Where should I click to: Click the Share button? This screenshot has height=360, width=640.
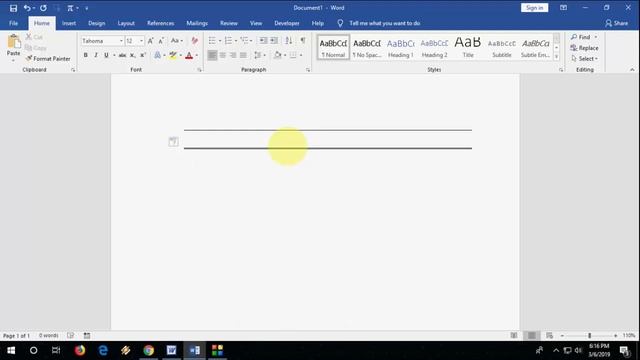pyautogui.click(x=617, y=23)
